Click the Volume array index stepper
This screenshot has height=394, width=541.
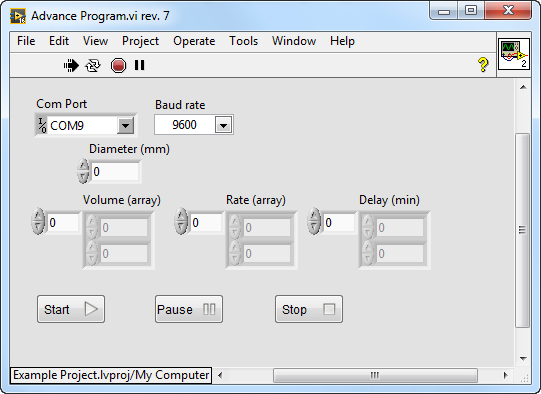coord(38,221)
